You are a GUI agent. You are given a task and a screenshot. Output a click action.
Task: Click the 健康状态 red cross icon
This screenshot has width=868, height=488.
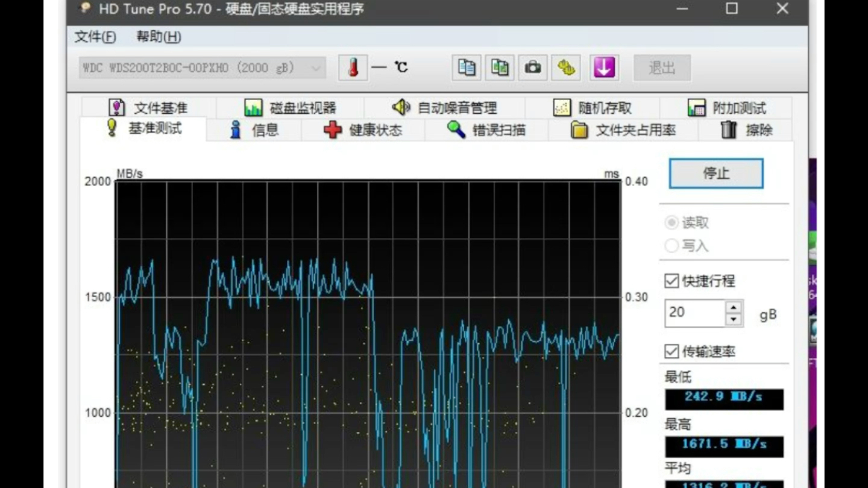coord(333,130)
